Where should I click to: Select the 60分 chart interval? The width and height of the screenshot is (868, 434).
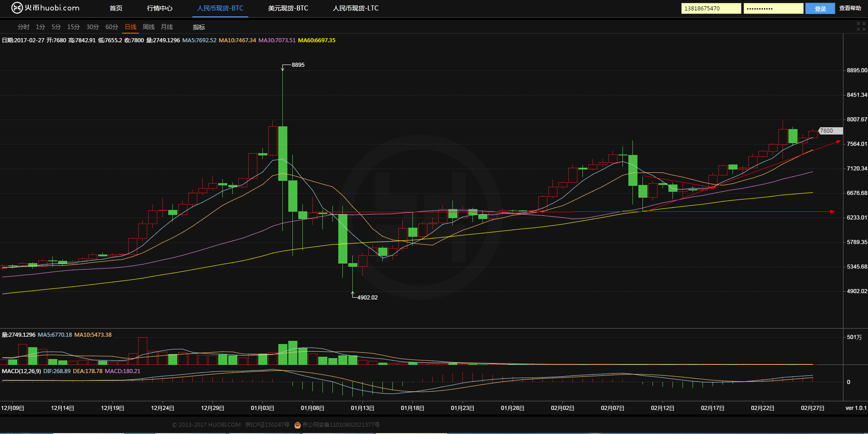click(x=111, y=27)
